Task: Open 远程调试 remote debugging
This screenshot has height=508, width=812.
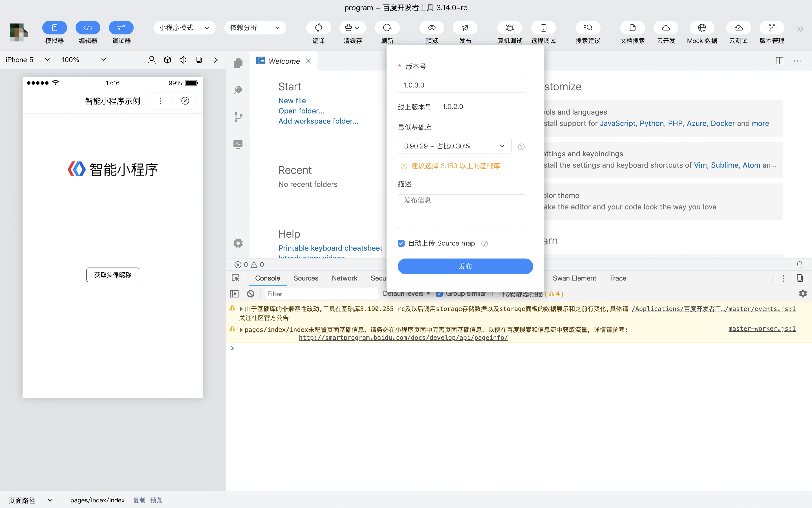Action: (x=544, y=28)
